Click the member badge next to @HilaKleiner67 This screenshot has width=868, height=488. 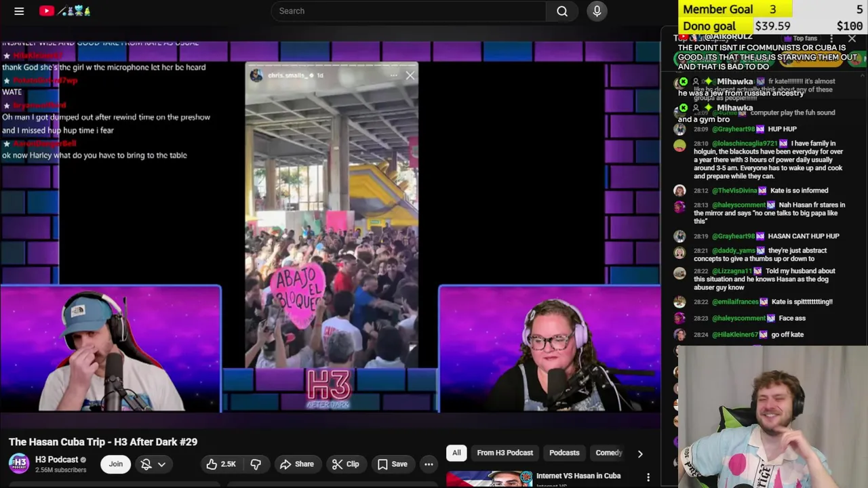tap(764, 335)
